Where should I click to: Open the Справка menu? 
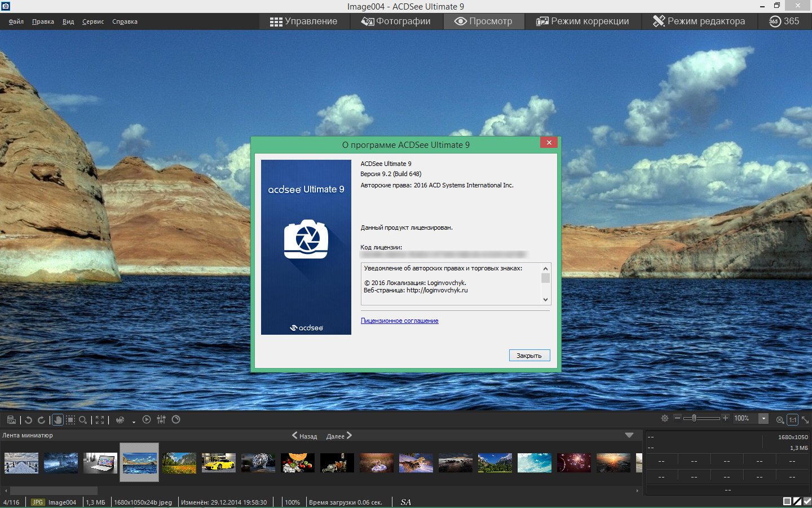point(125,21)
